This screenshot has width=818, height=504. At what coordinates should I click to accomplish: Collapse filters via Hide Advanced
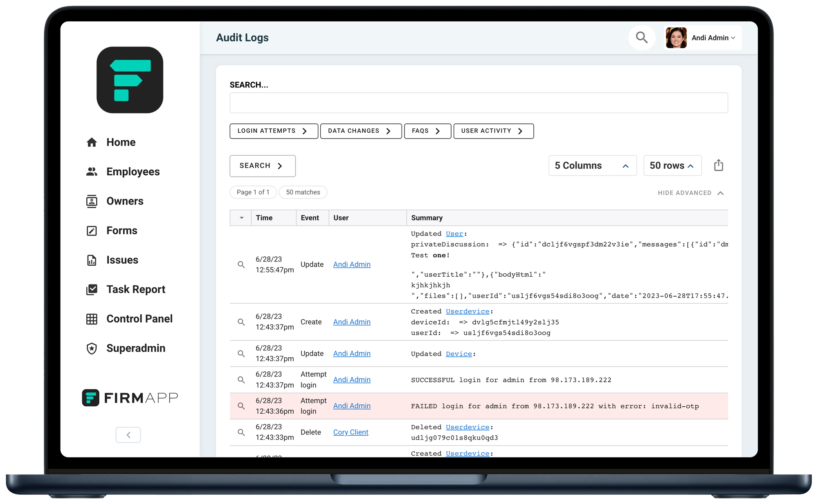(x=690, y=193)
